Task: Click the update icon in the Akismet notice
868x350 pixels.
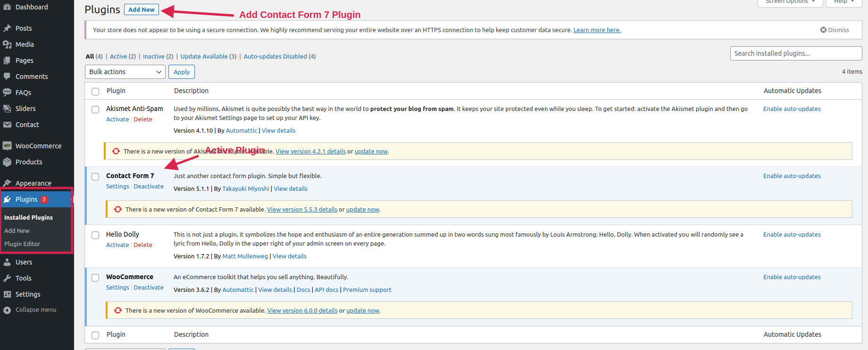Action: pyautogui.click(x=116, y=151)
